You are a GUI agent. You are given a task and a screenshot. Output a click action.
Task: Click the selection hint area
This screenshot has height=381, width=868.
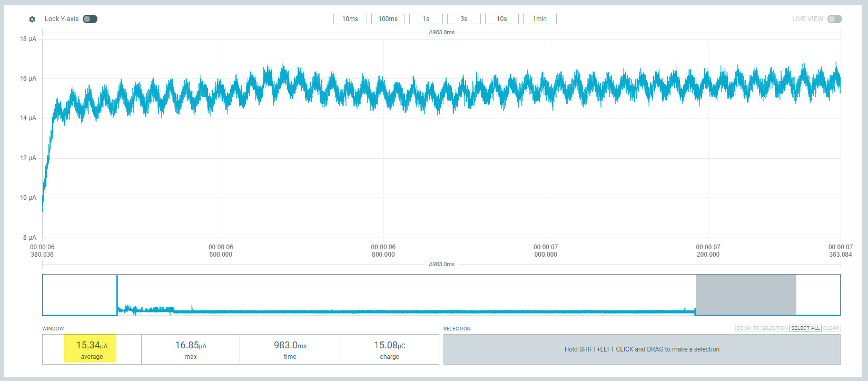642,349
